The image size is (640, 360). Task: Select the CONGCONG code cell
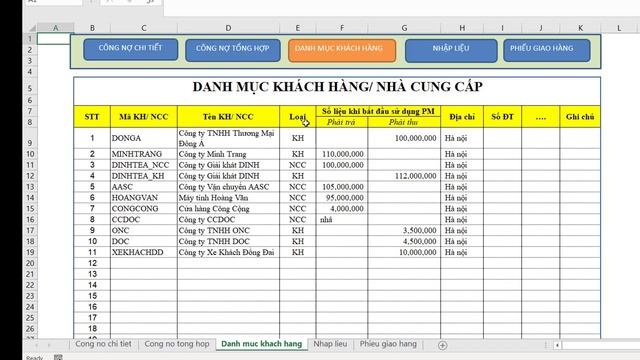coord(144,209)
